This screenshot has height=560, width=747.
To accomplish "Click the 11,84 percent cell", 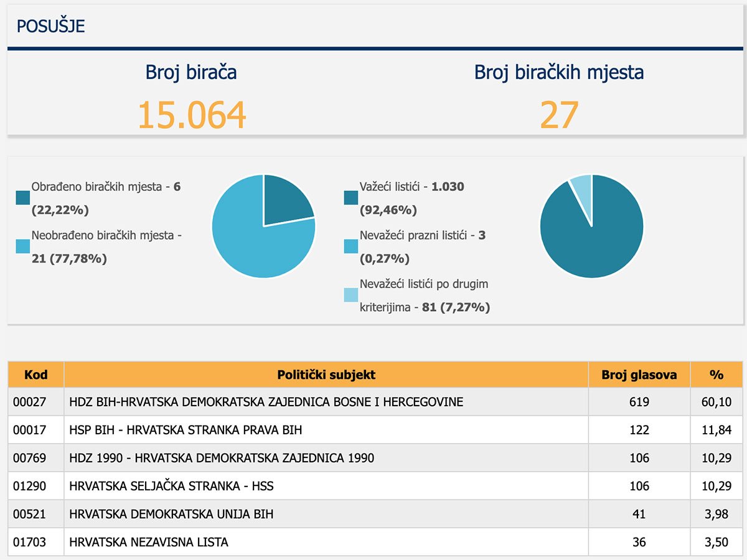I will 716,430.
